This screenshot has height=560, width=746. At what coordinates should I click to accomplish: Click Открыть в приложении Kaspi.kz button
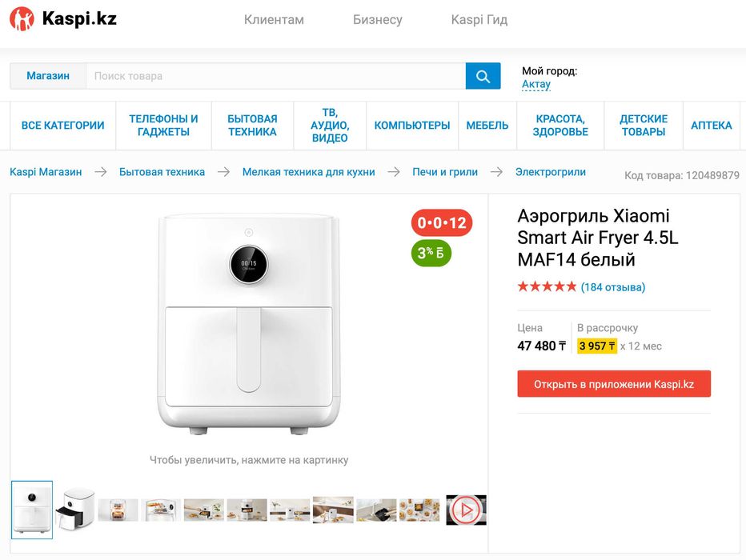(x=614, y=384)
